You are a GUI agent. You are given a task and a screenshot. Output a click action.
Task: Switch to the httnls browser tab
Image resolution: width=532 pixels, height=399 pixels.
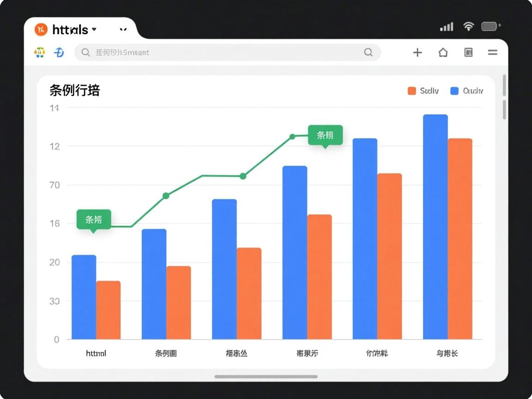tap(70, 29)
